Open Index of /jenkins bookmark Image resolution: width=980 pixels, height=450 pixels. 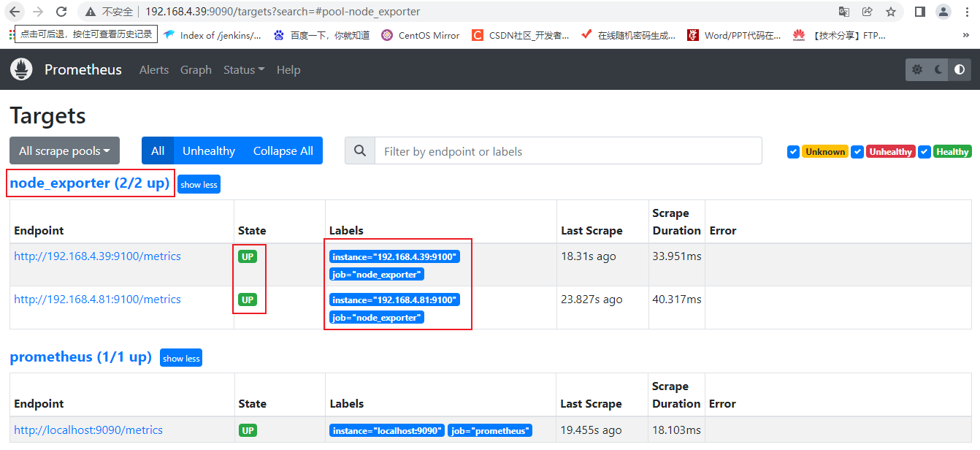212,35
